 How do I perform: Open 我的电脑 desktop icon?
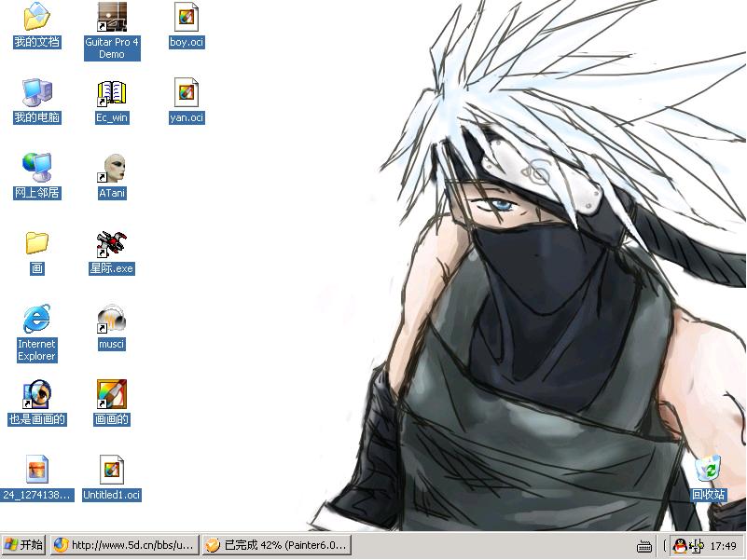coord(36,92)
